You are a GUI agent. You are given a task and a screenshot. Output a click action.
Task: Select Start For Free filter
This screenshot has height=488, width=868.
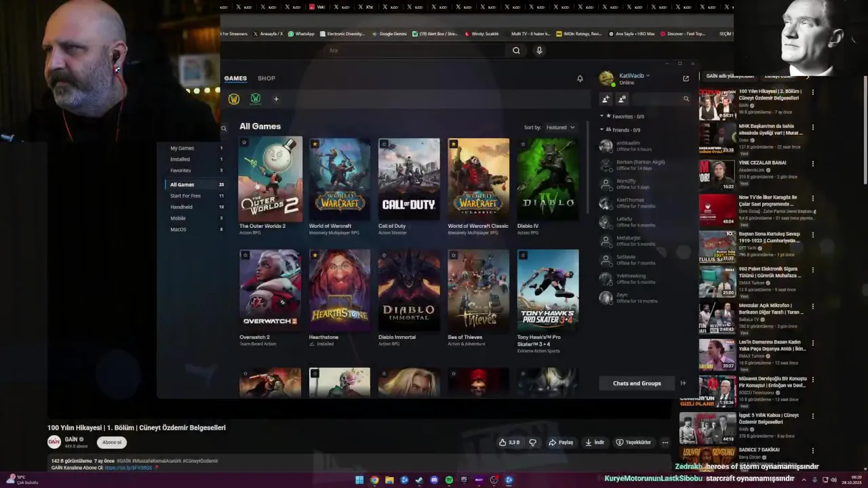[195, 196]
